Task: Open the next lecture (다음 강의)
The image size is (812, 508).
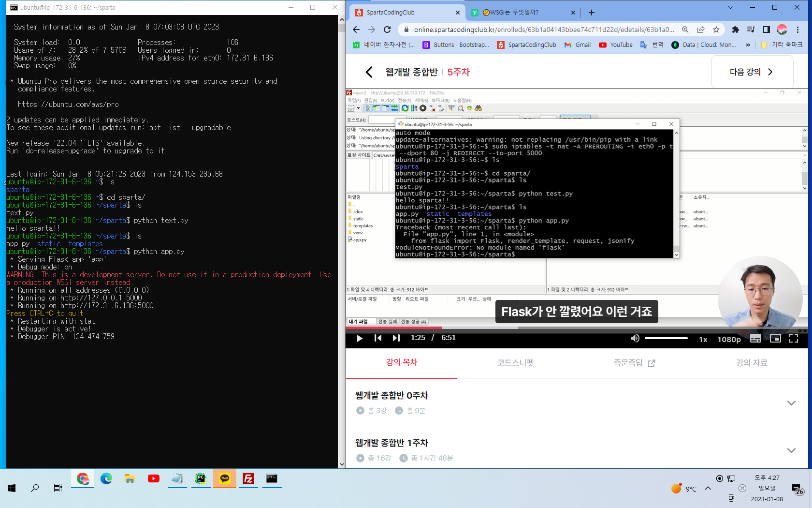Action: pos(752,72)
